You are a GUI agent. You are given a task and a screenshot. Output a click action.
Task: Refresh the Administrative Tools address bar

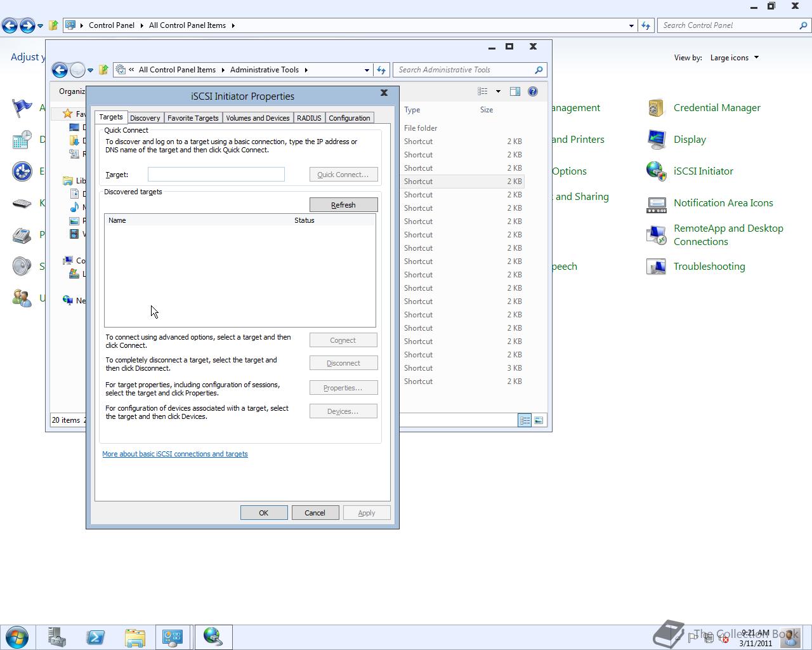pos(381,70)
